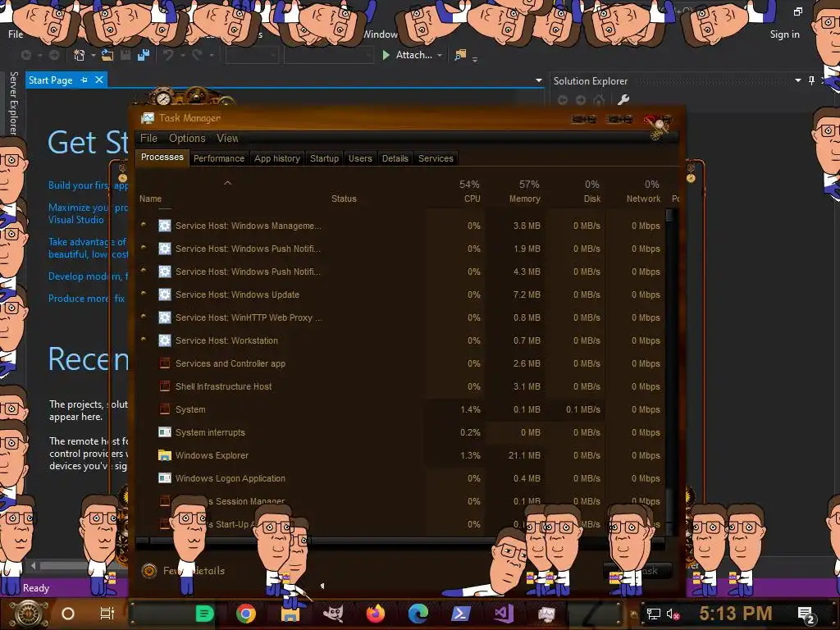Click the Windows Explorer folder icon in process list
Screen dimensions: 840x630
point(165,455)
